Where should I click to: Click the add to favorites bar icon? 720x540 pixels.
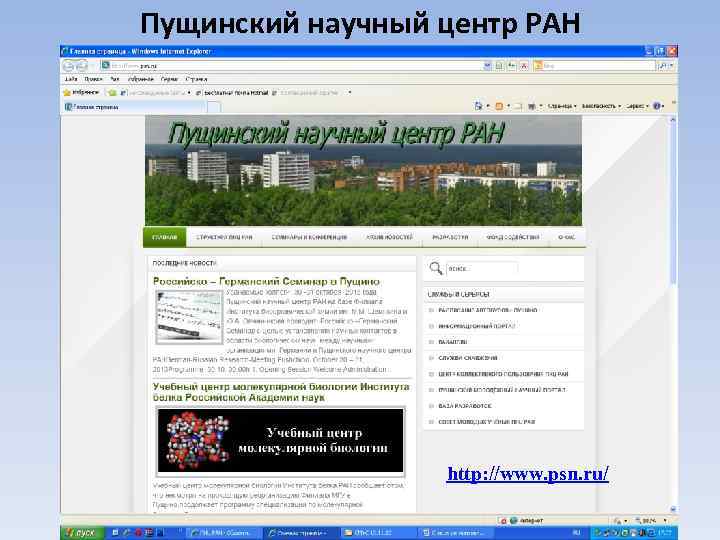pos(112,93)
